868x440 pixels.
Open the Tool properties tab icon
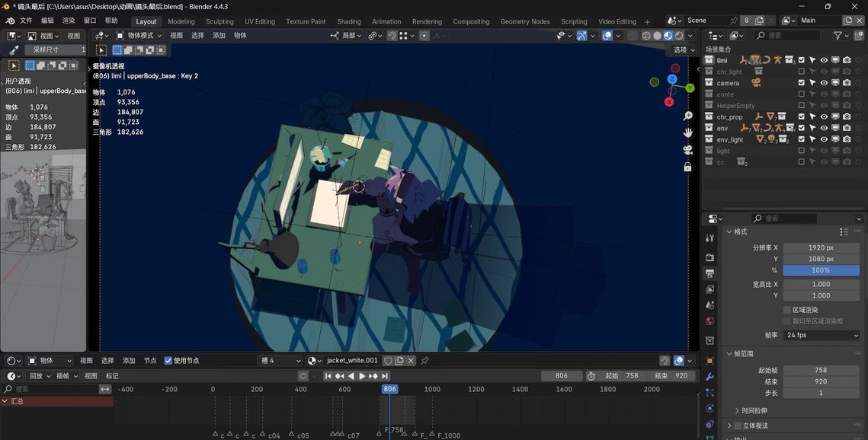(x=709, y=238)
